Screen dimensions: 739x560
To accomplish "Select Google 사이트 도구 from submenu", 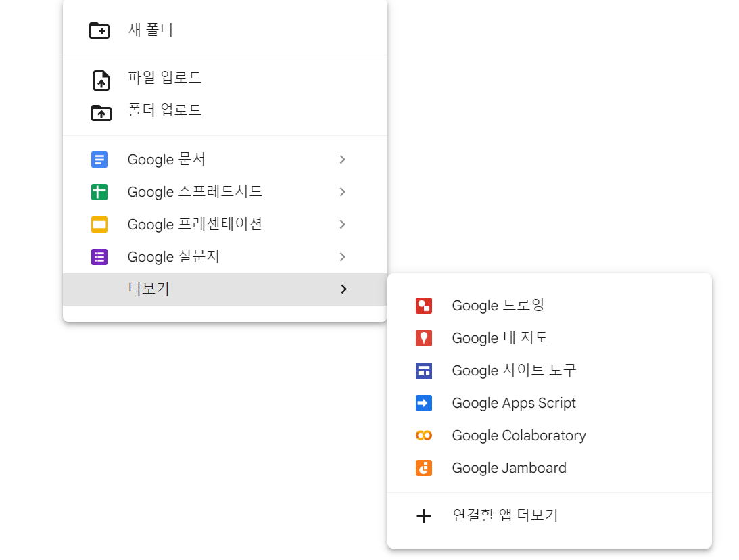I will 550,371.
